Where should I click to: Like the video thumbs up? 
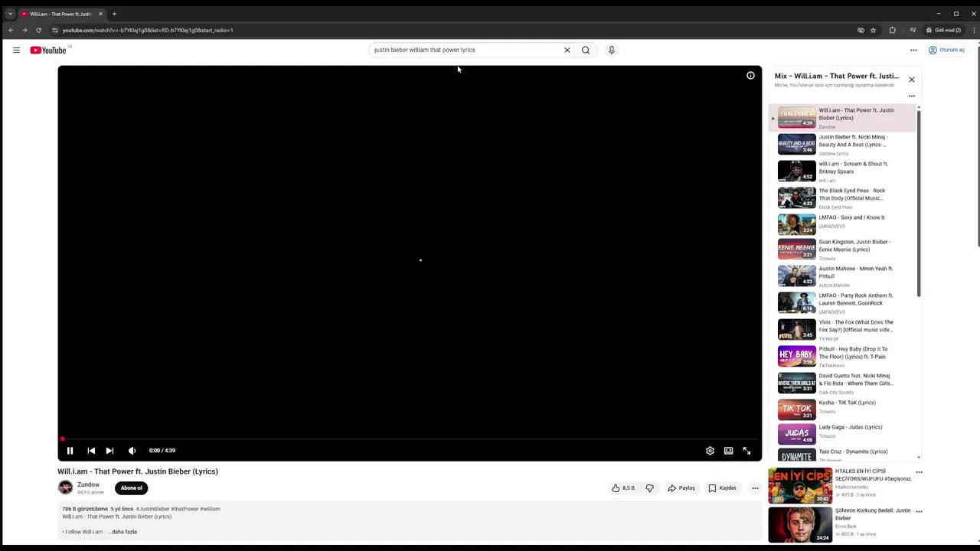(x=622, y=487)
